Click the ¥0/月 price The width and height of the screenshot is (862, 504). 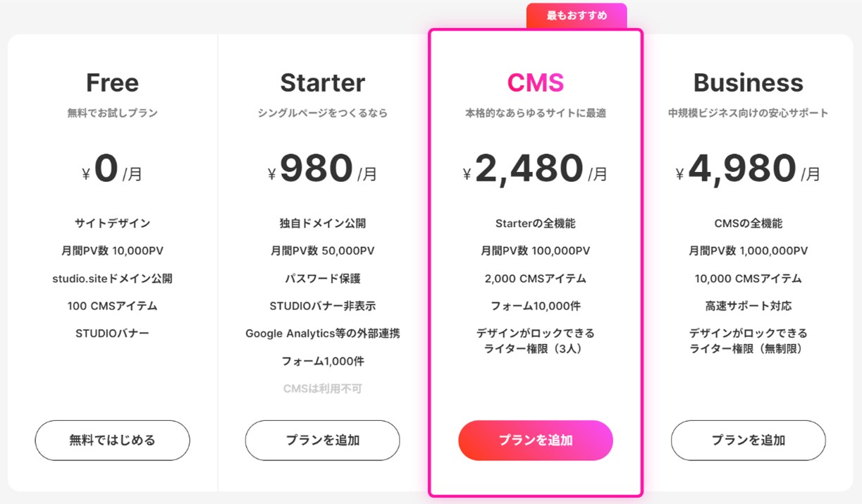pyautogui.click(x=112, y=170)
